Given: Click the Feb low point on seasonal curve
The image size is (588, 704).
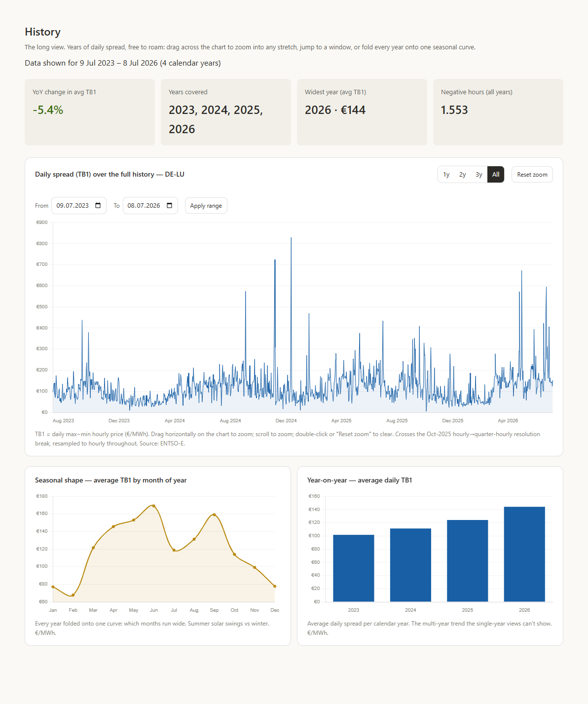Looking at the screenshot, I should pyautogui.click(x=73, y=595).
